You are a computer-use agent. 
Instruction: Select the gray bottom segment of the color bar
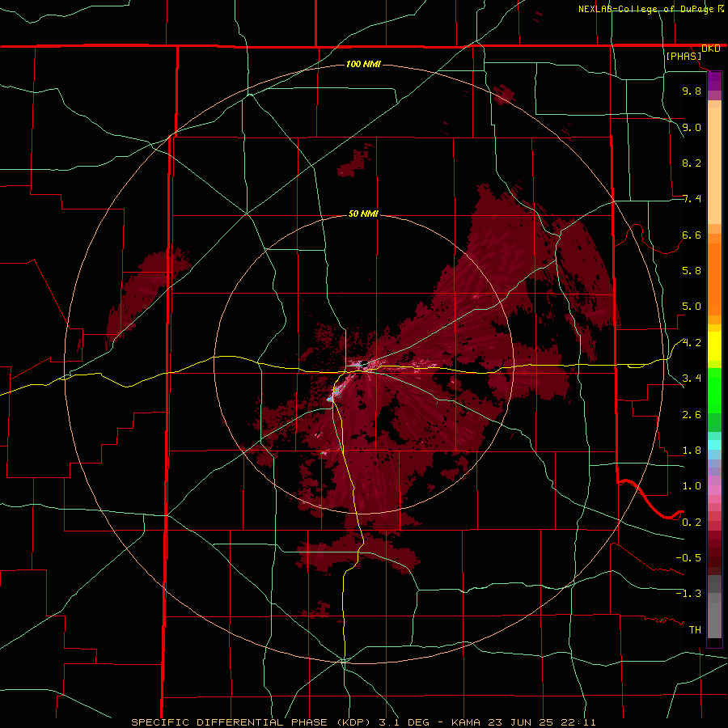714,607
